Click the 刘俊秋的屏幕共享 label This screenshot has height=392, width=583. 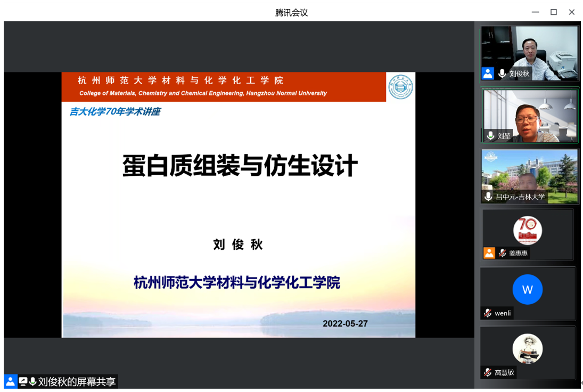77,381
